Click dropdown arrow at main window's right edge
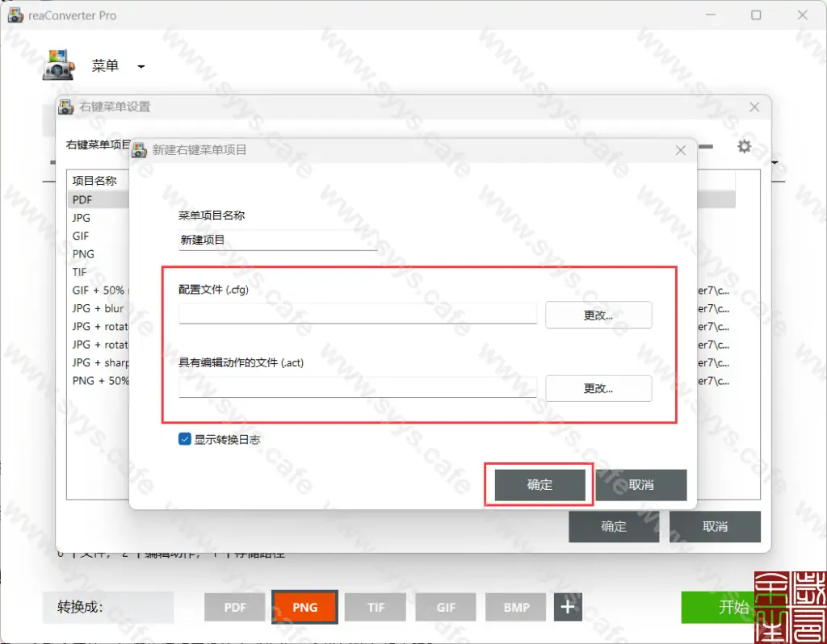827x644 pixels. [775, 162]
